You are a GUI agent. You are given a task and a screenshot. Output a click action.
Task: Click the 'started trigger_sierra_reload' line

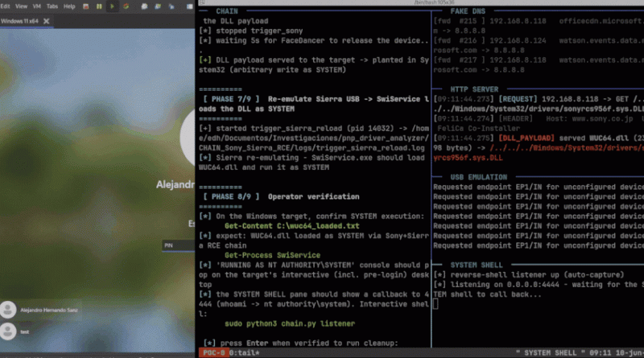coord(314,138)
